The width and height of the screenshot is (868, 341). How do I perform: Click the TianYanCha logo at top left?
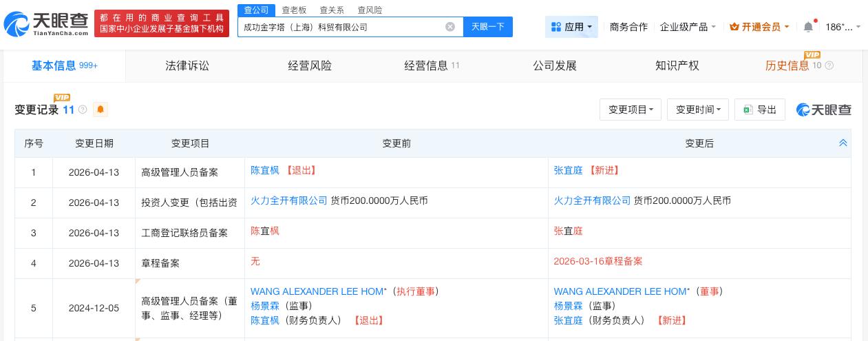point(45,24)
